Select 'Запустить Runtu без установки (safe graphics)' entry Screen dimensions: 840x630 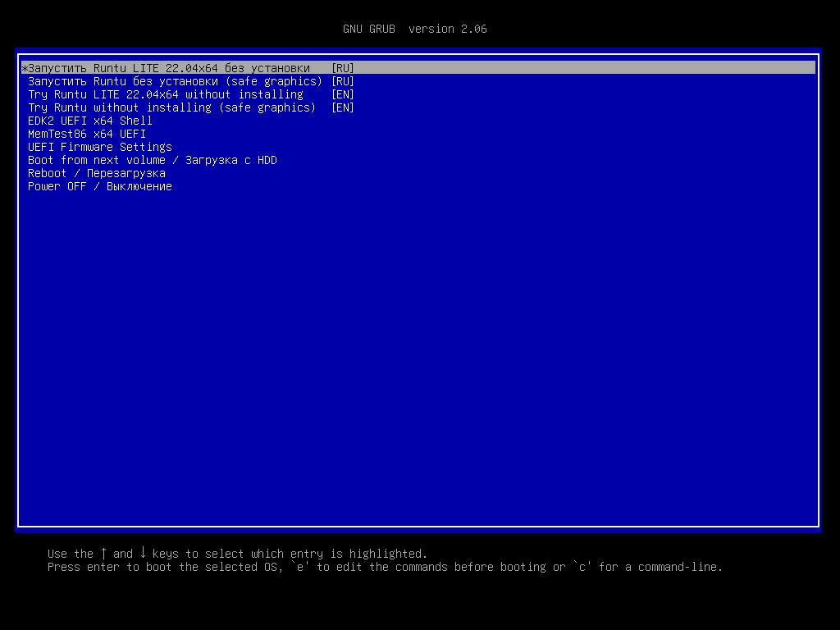click(190, 81)
